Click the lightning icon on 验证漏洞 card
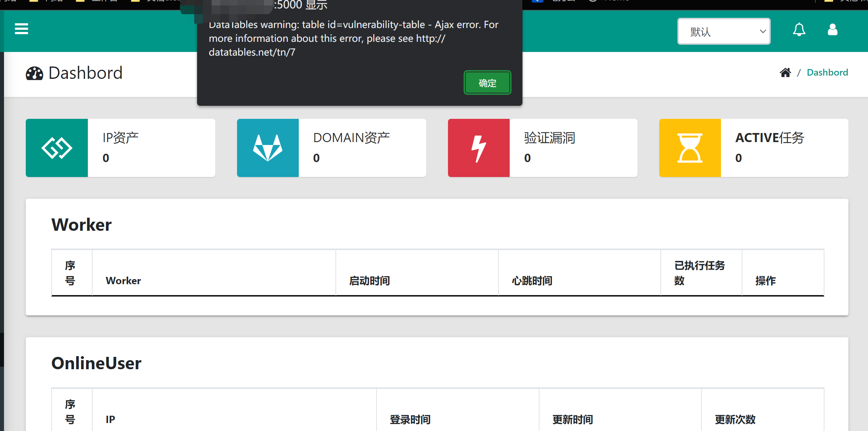The image size is (868, 431). coord(478,148)
